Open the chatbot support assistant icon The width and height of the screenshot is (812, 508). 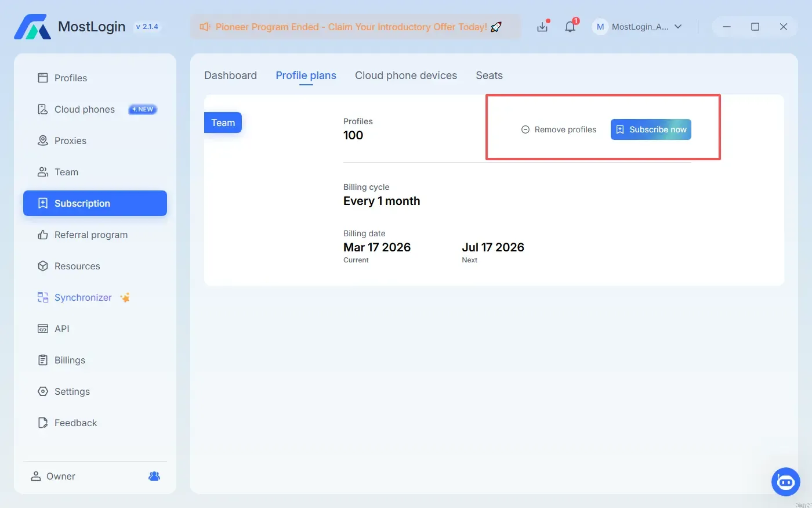785,482
